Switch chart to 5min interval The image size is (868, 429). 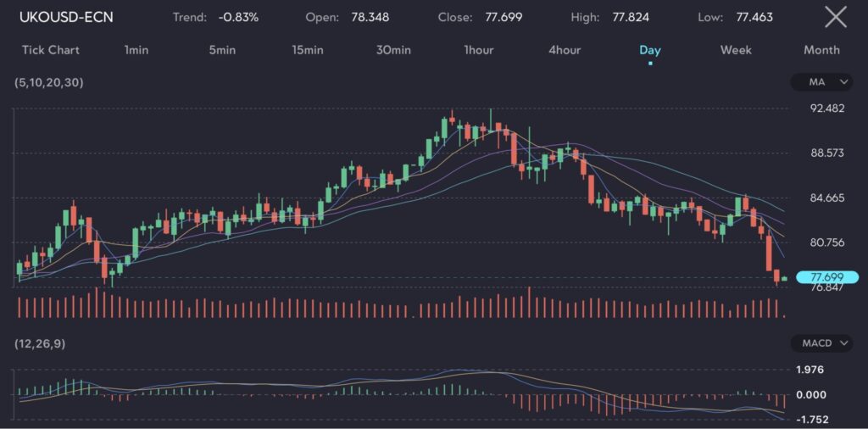tap(222, 50)
